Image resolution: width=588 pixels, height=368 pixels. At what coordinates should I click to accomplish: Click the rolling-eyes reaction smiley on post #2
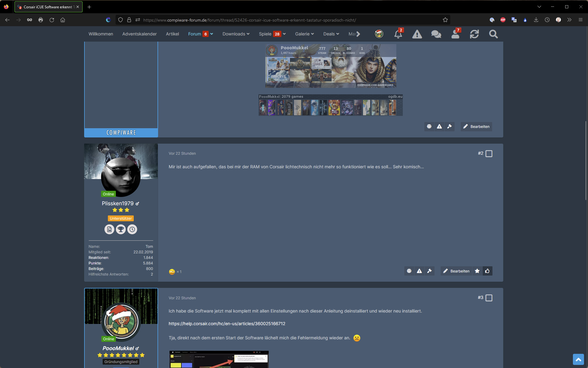coord(172,272)
